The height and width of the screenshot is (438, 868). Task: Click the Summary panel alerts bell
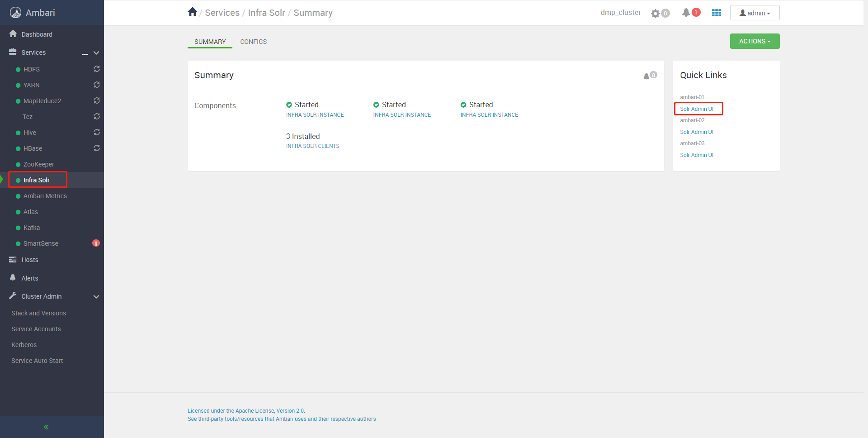pos(646,76)
